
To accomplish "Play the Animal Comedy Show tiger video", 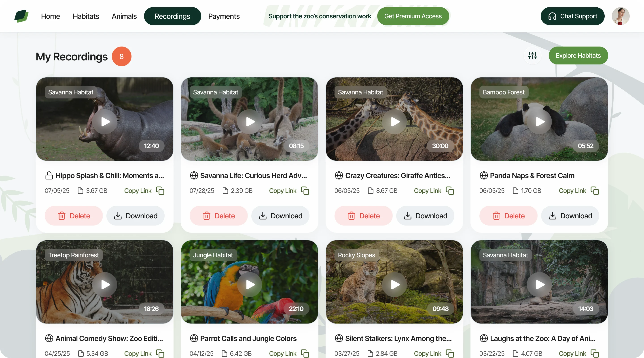I will (105, 284).
